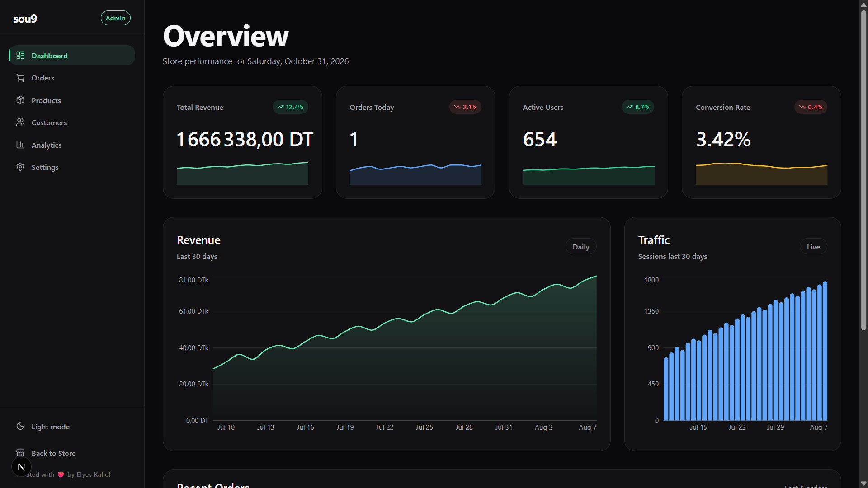Click the moon icon for Light mode
Image resolution: width=868 pixels, height=488 pixels.
[20, 426]
